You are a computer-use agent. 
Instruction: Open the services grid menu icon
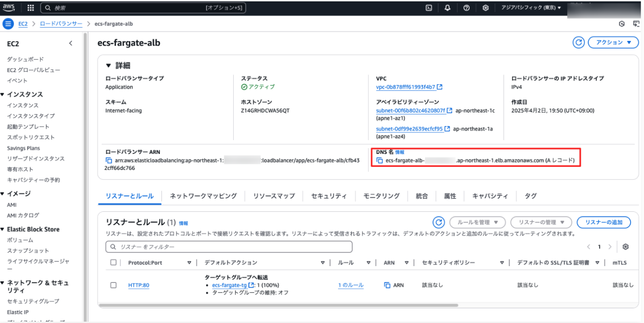click(x=31, y=8)
